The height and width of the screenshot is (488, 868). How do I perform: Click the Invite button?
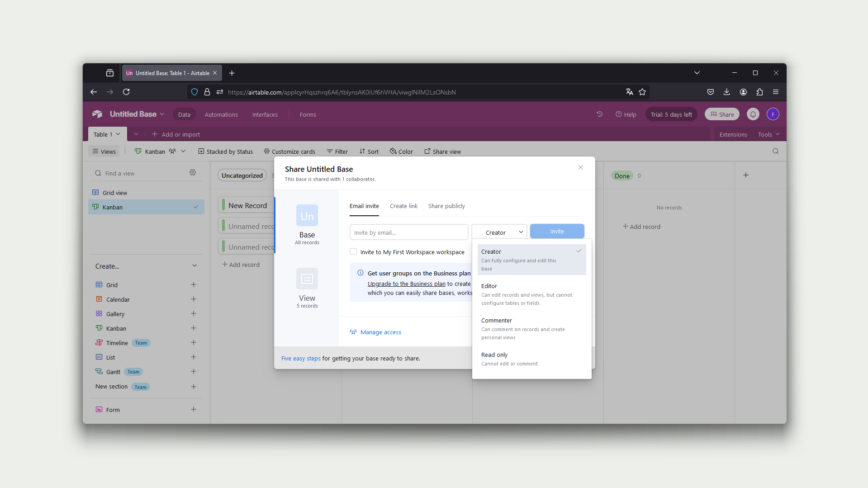point(557,231)
